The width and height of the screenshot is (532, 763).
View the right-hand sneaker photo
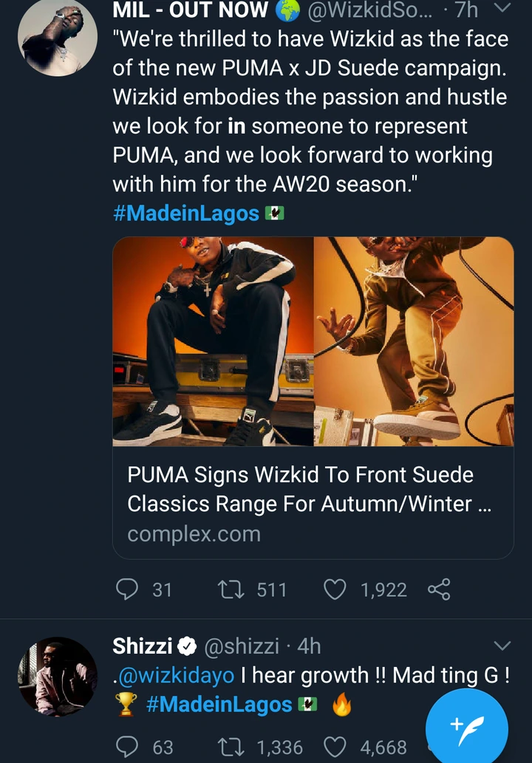413,341
